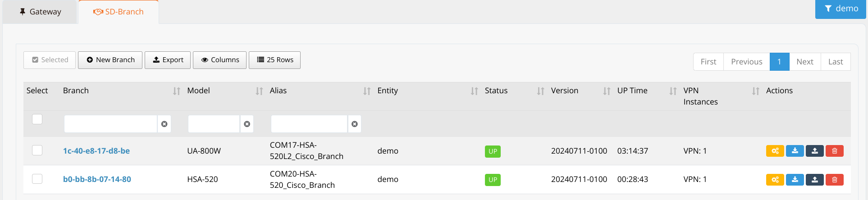Delete branch b0-bb-8b-07-14-80 with trash icon
Screen dimensions: 868x200
point(834,180)
